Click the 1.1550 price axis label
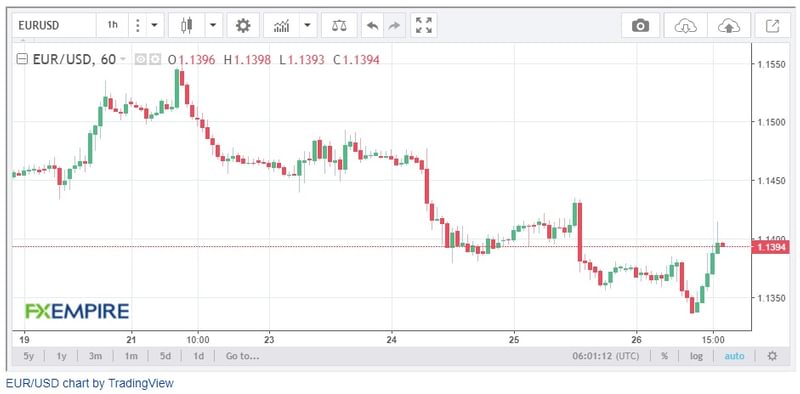800x394 pixels. coord(771,64)
